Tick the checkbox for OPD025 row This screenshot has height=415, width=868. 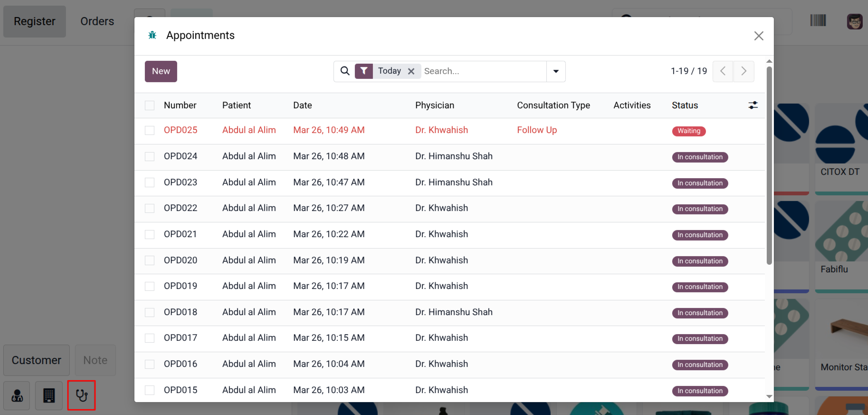[x=150, y=130]
